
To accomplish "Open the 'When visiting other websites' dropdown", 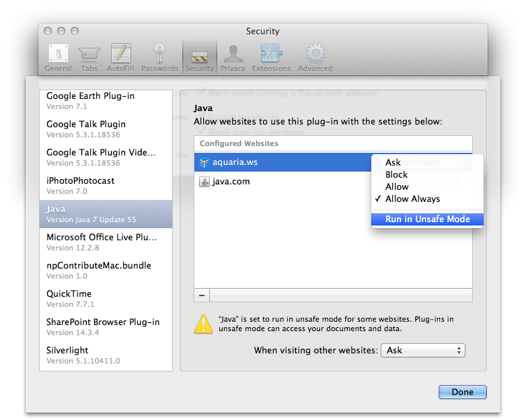I will [422, 350].
